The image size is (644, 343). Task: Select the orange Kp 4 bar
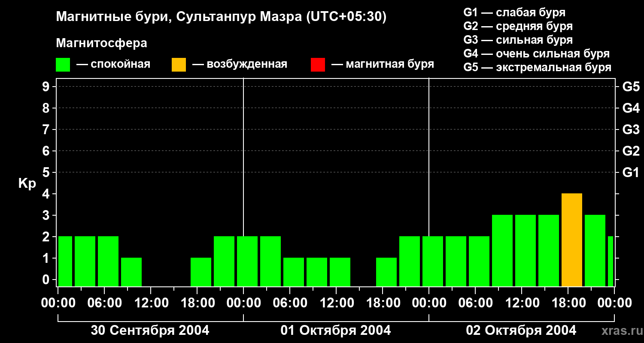click(x=571, y=240)
